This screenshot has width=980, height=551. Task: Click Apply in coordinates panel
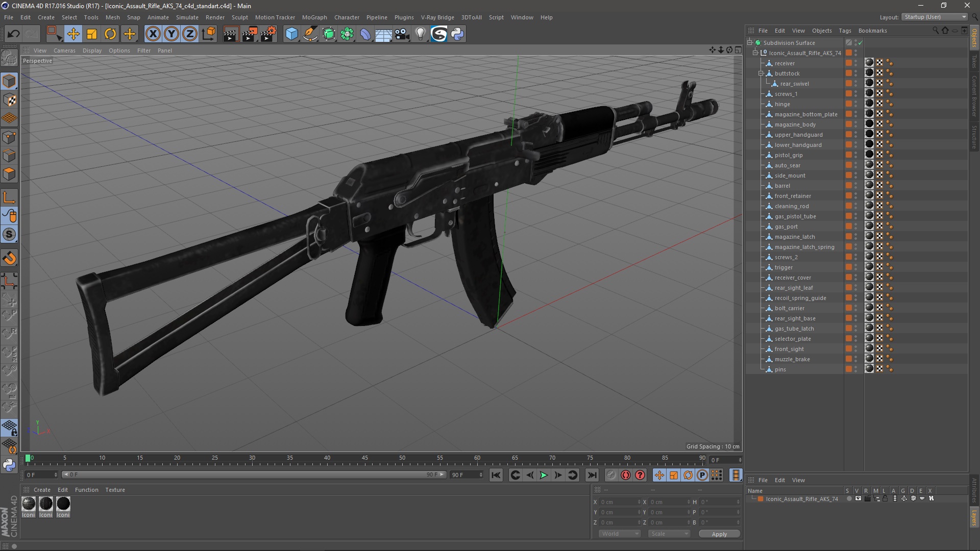tap(719, 534)
